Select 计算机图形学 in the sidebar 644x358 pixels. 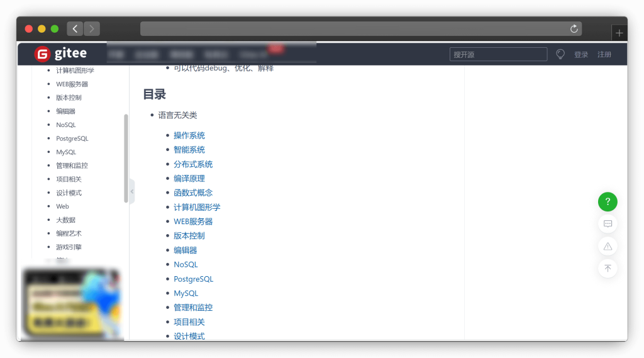[x=75, y=70]
